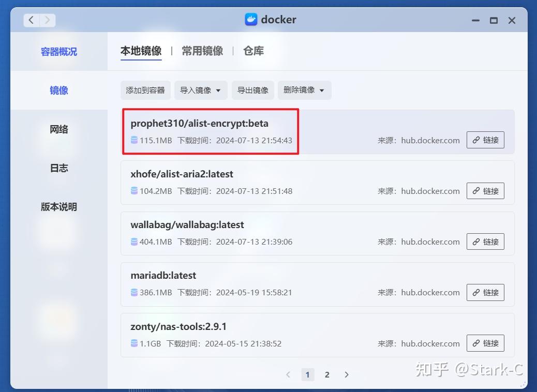
Task: Click the back navigation arrow
Action: point(32,20)
